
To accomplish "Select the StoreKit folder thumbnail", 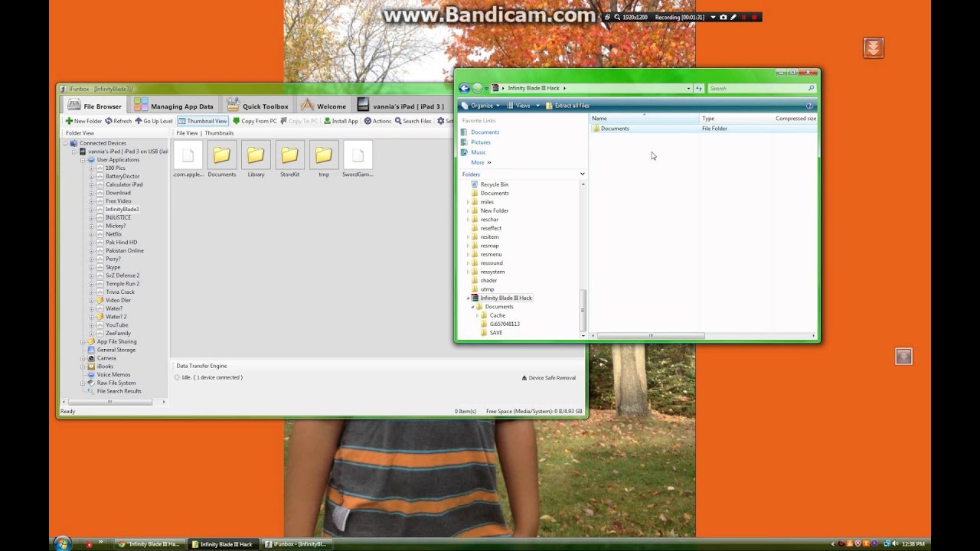I will pos(289,159).
